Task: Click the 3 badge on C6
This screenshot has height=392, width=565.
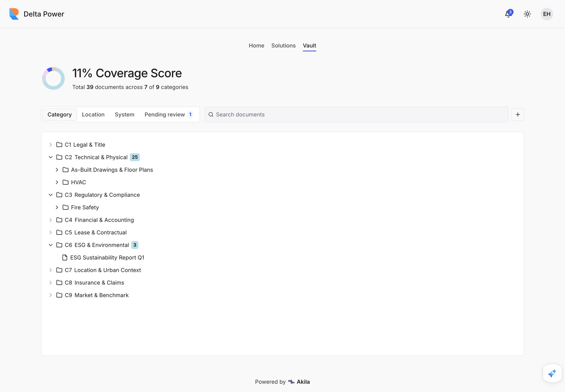Action: (x=135, y=245)
